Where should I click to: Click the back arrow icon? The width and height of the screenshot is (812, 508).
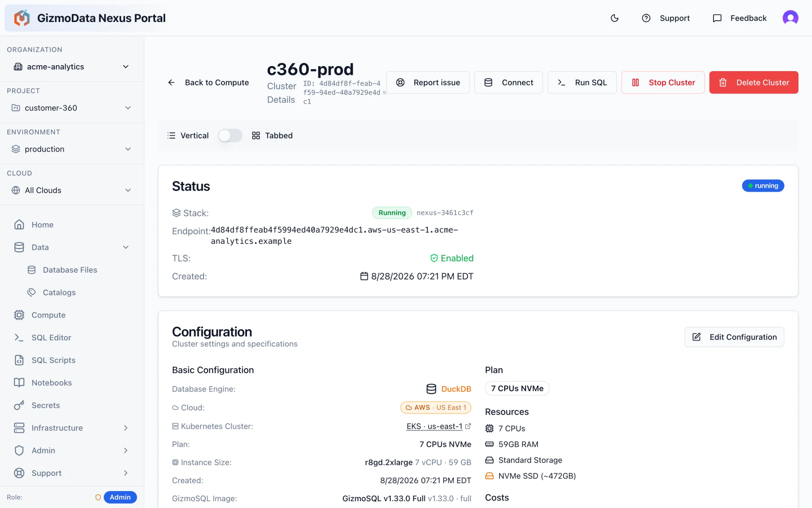point(171,83)
